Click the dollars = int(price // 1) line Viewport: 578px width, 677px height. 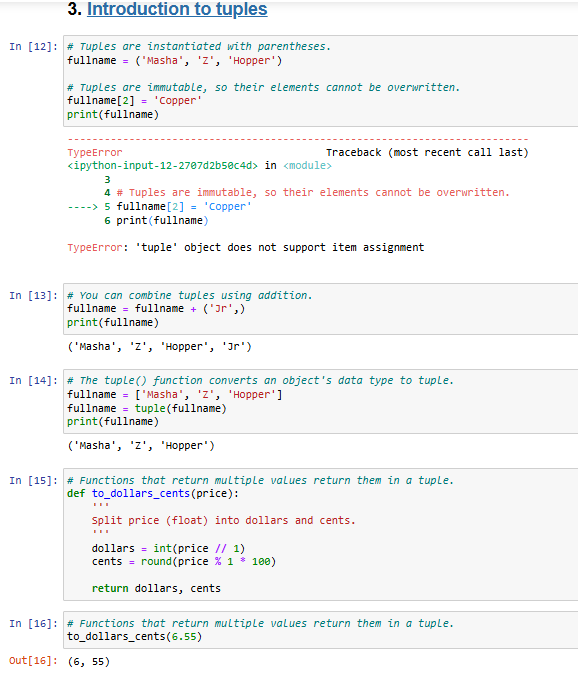(168, 548)
